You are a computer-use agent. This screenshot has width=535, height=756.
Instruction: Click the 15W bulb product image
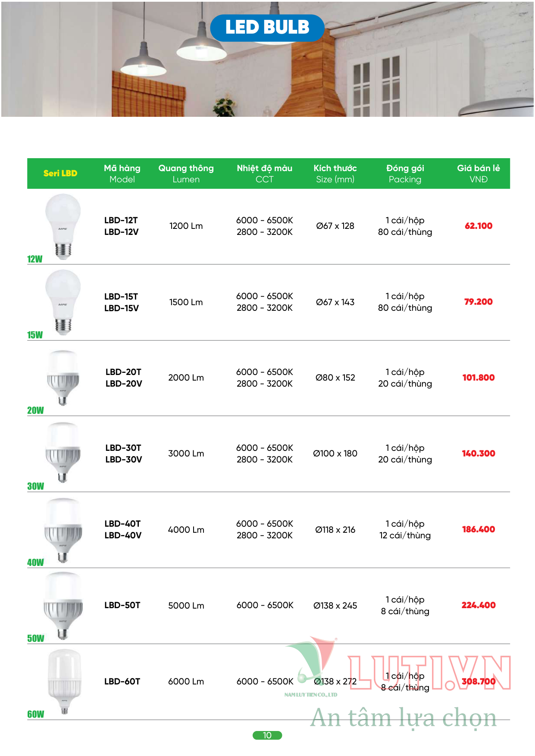pos(63,302)
